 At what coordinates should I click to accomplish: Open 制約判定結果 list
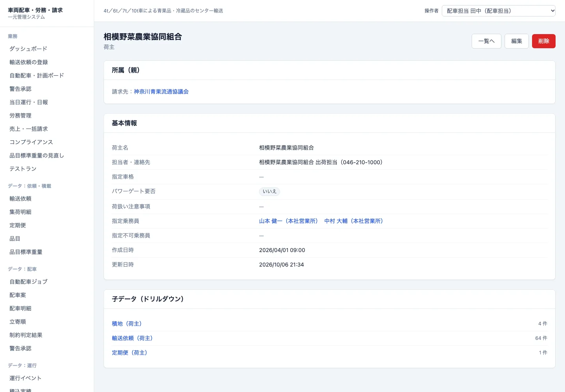click(26, 335)
